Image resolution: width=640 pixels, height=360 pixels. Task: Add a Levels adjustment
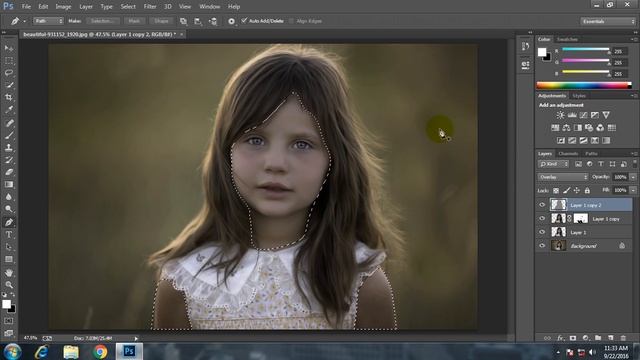point(572,115)
